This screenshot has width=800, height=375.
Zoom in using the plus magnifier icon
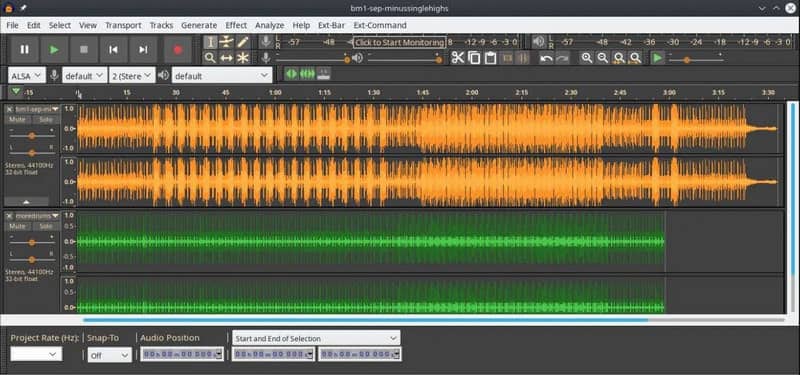(587, 58)
